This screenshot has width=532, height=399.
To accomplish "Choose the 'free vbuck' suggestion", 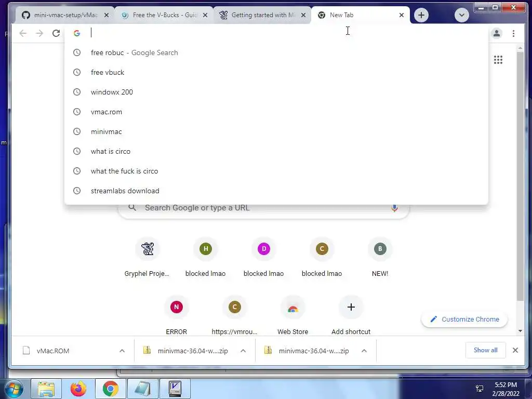I will tap(276, 72).
